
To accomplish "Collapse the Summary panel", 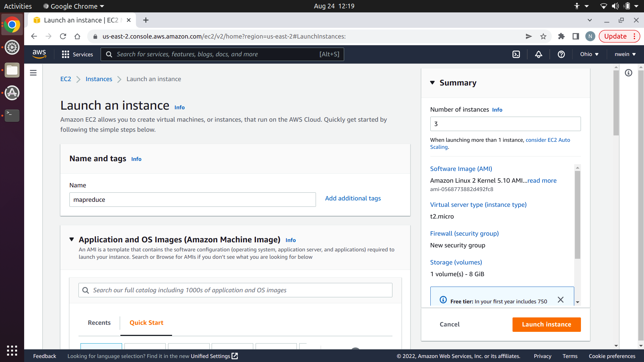I will pos(432,83).
